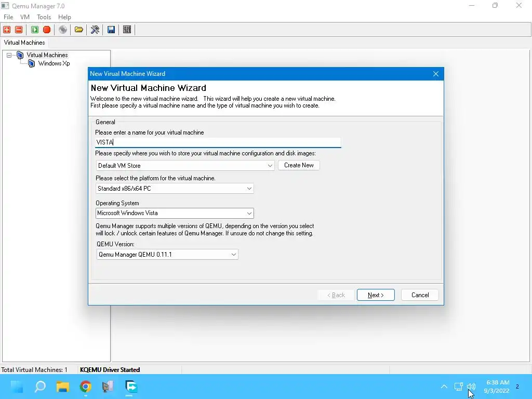Show hidden system tray icons chevron

(x=444, y=387)
